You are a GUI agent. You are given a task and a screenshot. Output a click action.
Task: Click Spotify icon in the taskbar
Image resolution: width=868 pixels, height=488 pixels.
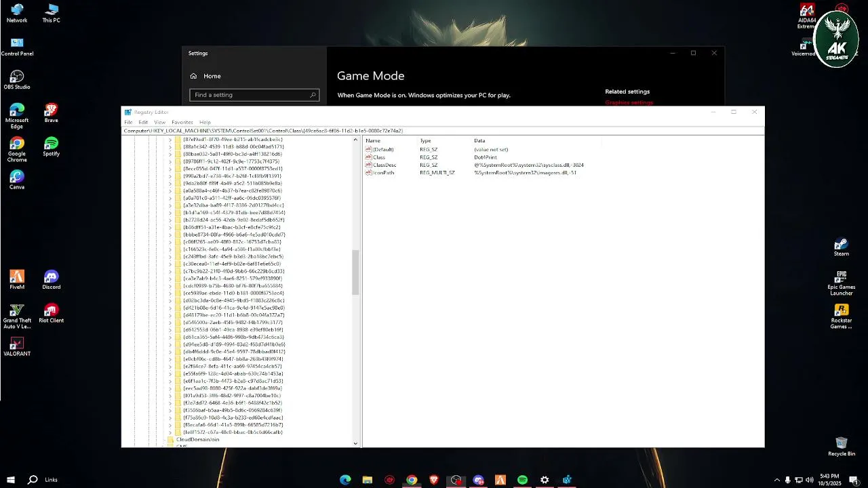[522, 480]
